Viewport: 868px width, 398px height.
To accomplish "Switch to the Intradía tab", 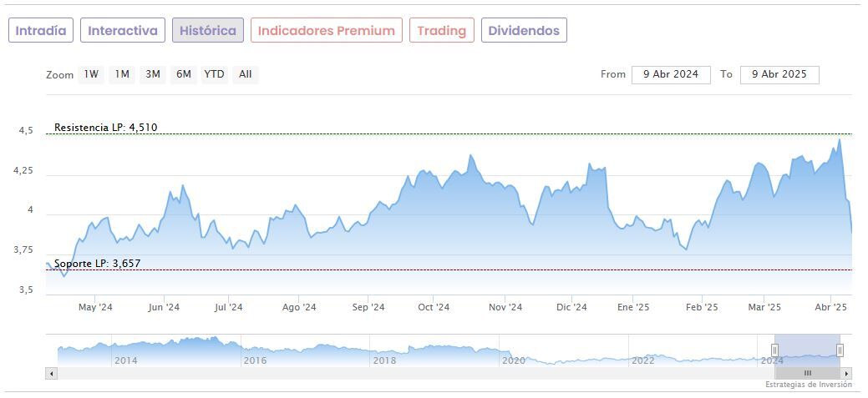I will pyautogui.click(x=41, y=31).
